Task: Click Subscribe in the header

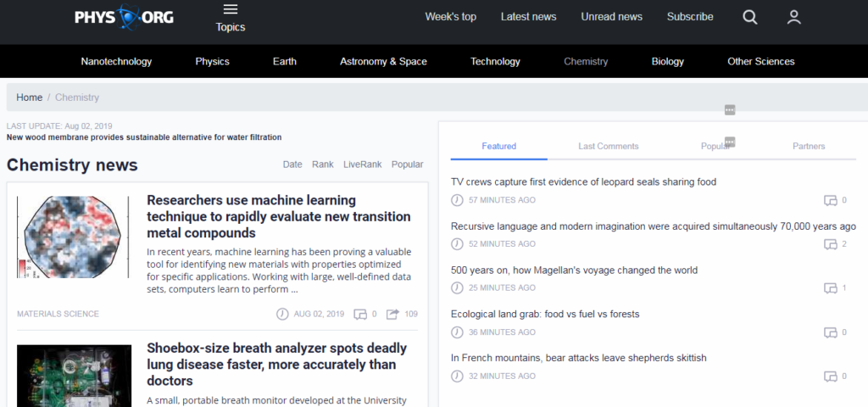Action: click(x=690, y=17)
